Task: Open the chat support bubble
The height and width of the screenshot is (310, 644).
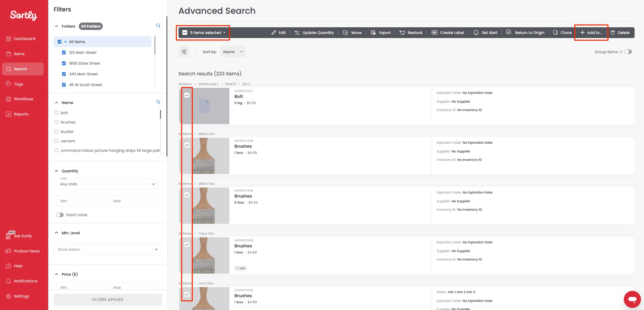Action: [632, 299]
